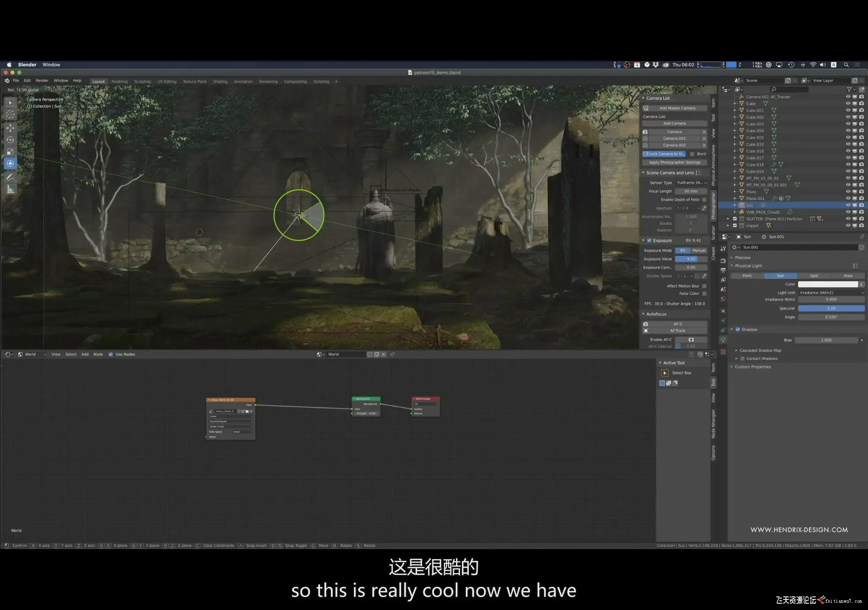Select the Measure ruler tool
Image resolution: width=868 pixels, height=610 pixels.
coord(11,189)
